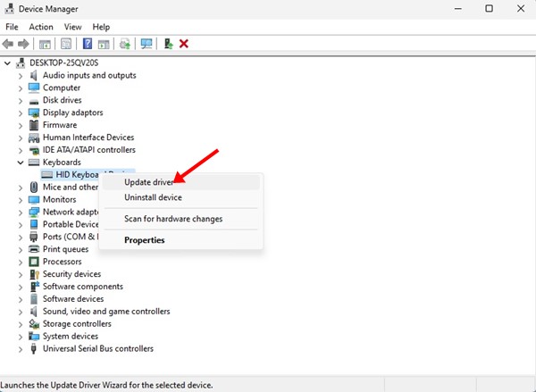
Task: Click the Human Interface Devices icon
Action: click(x=34, y=138)
